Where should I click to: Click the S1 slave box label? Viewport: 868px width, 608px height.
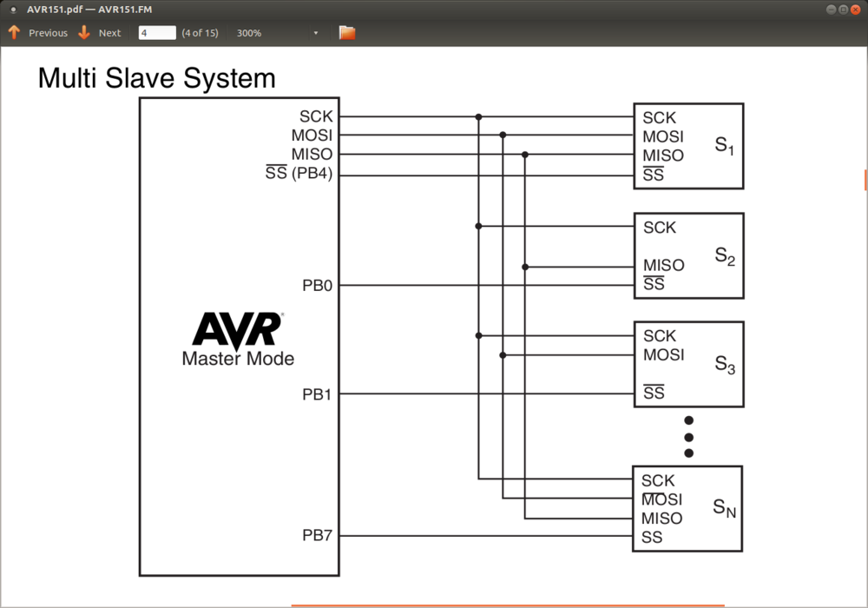[x=725, y=146]
